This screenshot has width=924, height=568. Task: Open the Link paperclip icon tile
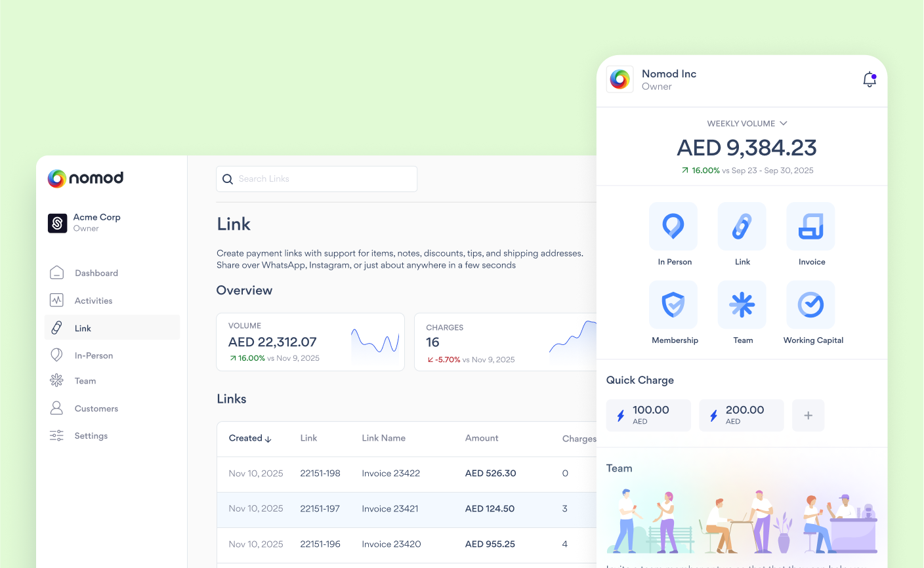click(x=742, y=226)
